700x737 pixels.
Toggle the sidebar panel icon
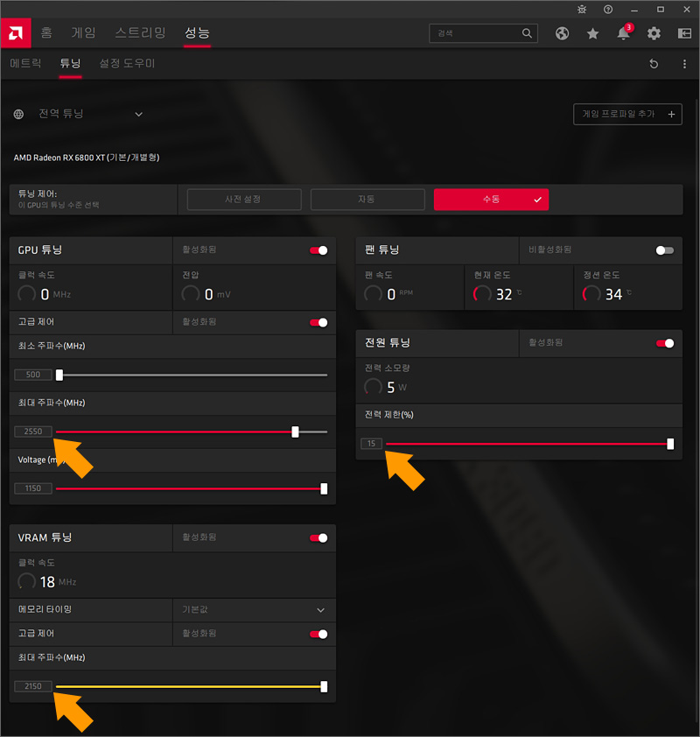(x=684, y=33)
